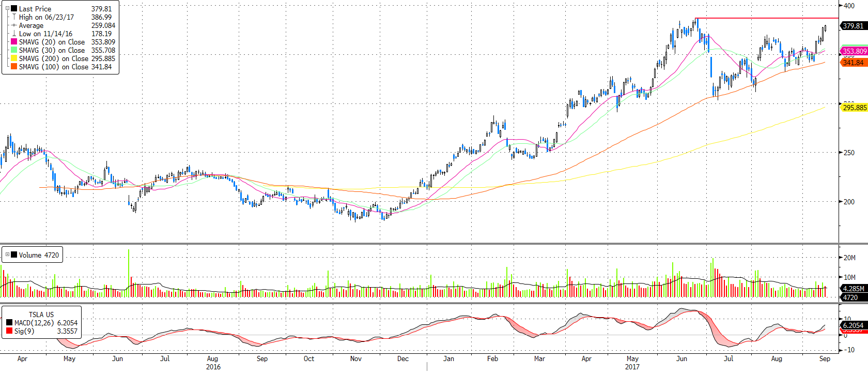
Task: Select the 379.81 last price axis tag
Action: 853,26
